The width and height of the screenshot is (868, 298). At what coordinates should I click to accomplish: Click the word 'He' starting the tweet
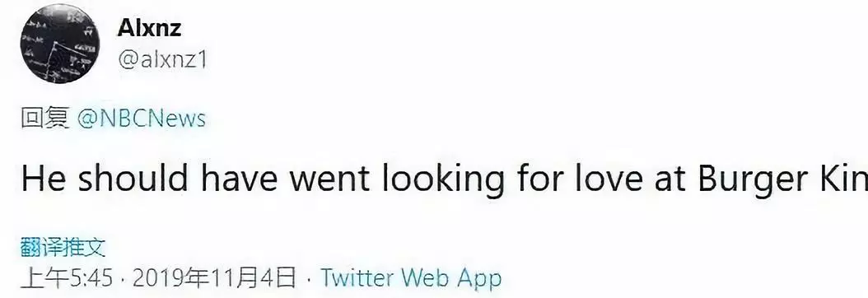(x=43, y=179)
